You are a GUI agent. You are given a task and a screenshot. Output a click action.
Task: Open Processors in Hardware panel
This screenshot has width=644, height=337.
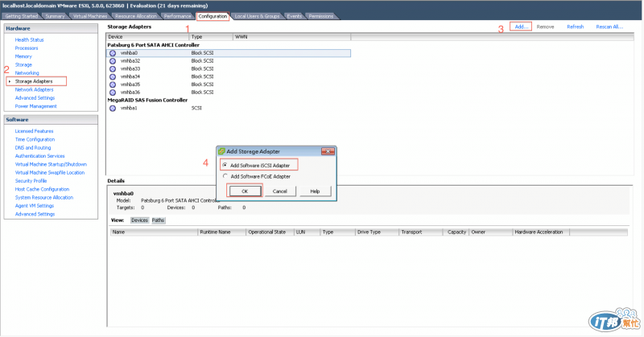[x=27, y=48]
